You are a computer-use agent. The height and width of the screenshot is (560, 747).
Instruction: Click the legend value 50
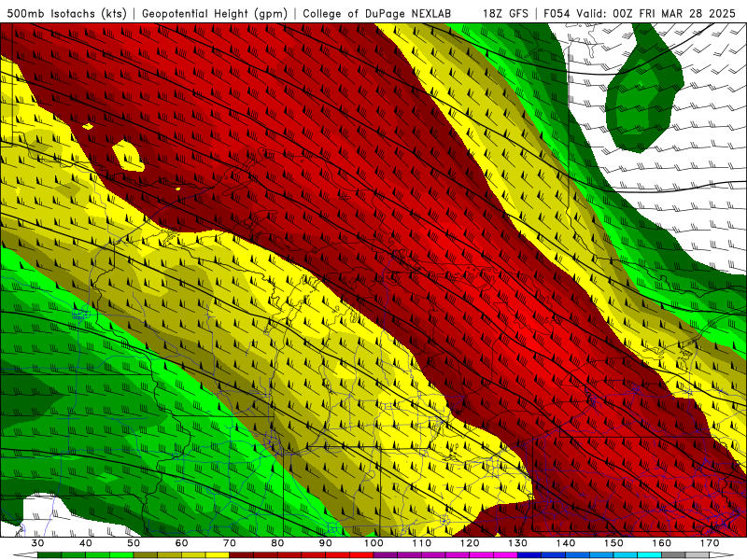coord(134,543)
